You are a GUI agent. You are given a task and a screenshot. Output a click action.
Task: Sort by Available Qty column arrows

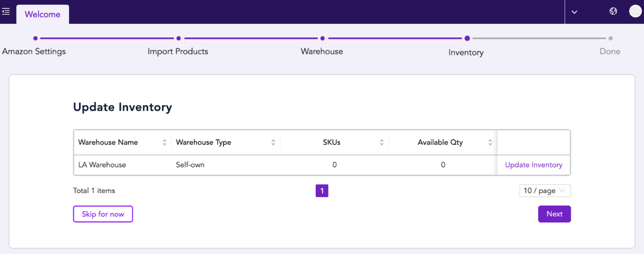[x=490, y=143]
